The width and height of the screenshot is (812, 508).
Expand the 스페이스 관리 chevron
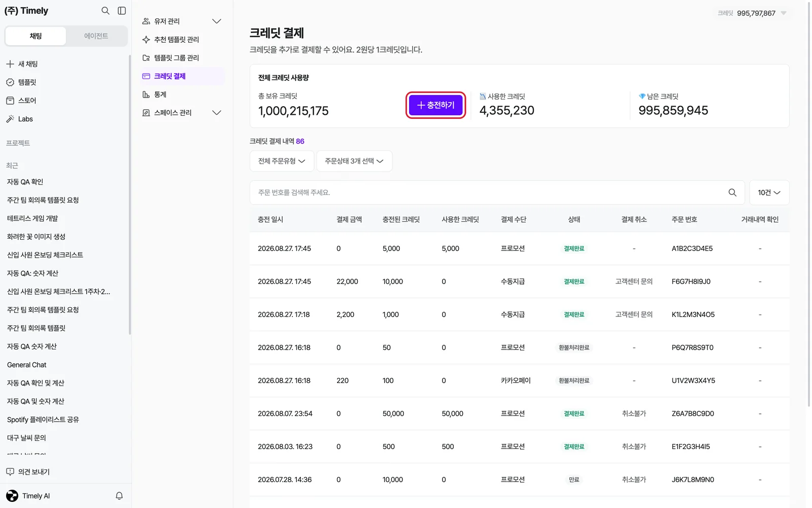[x=217, y=113]
